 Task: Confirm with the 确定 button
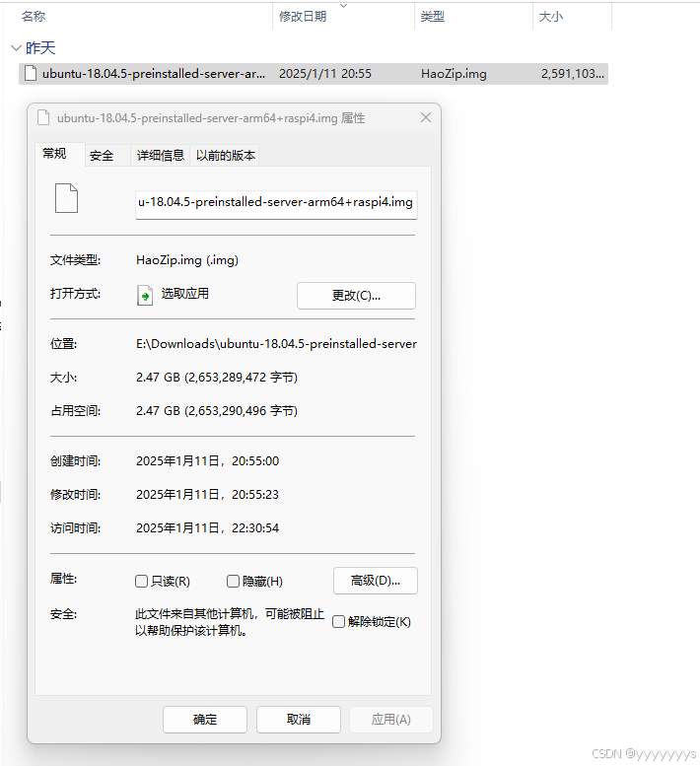point(205,719)
